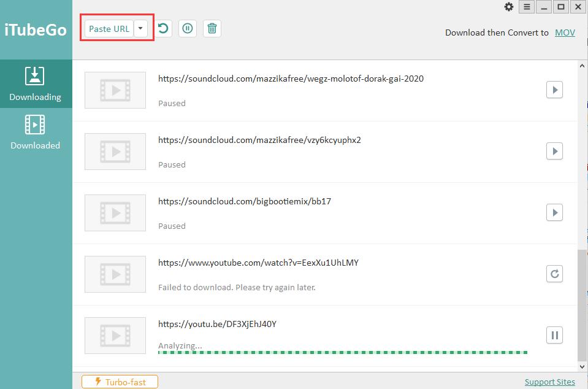Open the Support Sites link

(x=550, y=382)
